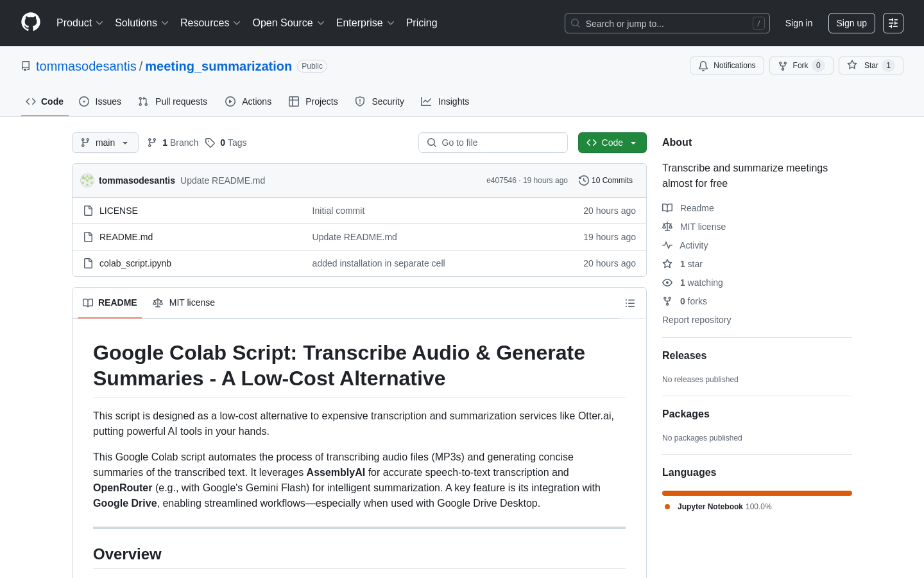Switch to the Actions tab
Image resolution: width=924 pixels, height=578 pixels.
tap(248, 101)
